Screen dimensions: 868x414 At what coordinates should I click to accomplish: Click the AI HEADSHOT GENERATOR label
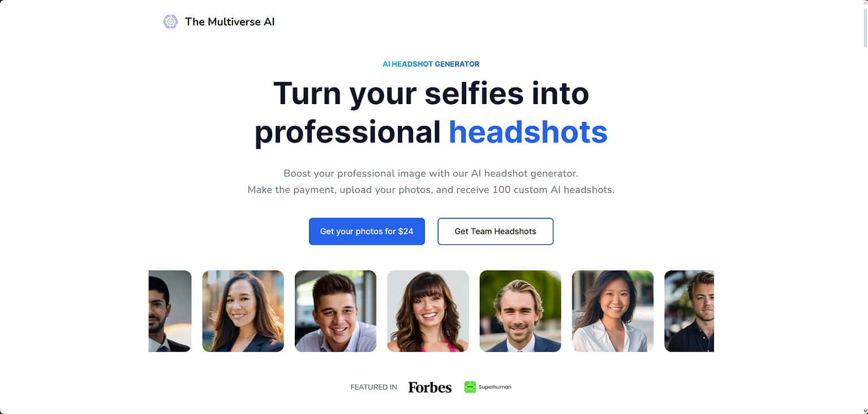tap(431, 64)
